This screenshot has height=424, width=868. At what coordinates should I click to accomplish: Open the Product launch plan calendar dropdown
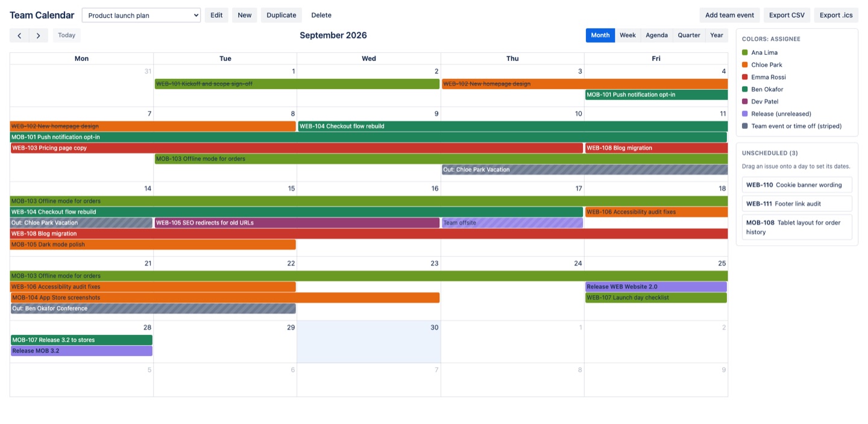click(x=141, y=15)
